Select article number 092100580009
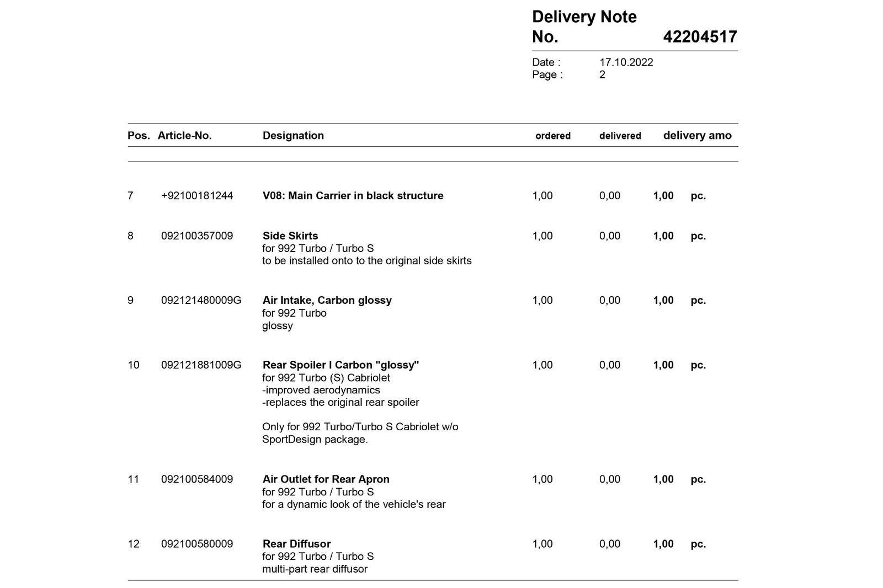 point(197,544)
